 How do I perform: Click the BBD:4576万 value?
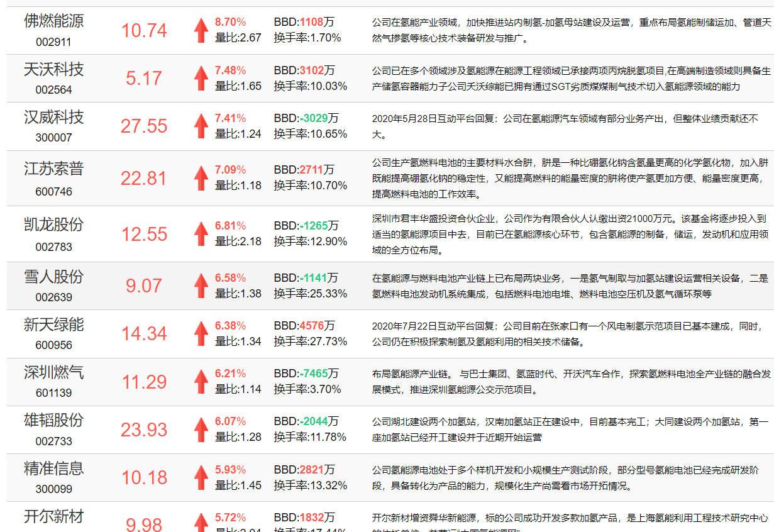(x=304, y=326)
